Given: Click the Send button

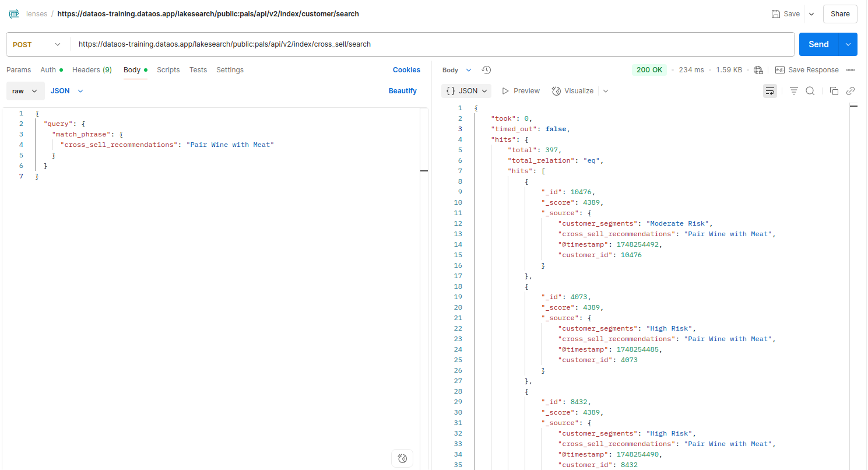Looking at the screenshot, I should (x=818, y=44).
